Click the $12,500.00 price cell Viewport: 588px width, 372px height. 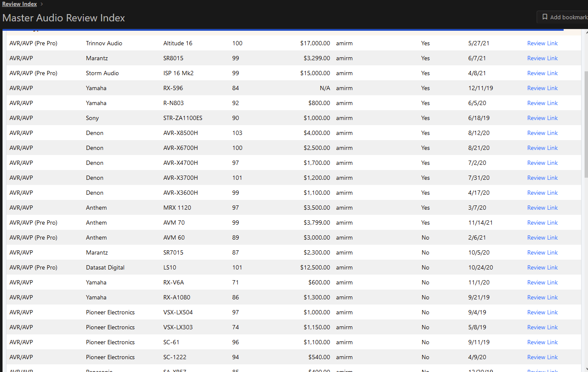[315, 267]
